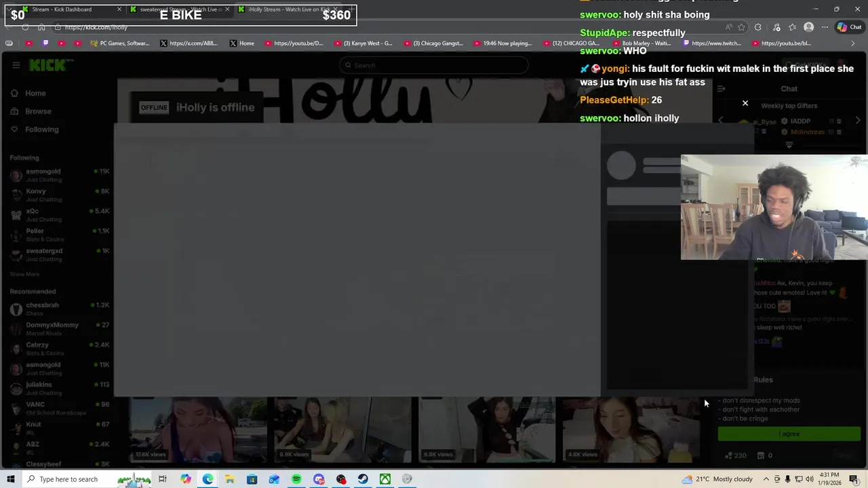This screenshot has width=868, height=488.
Task: Open browser settings and more menu
Action: [x=825, y=27]
